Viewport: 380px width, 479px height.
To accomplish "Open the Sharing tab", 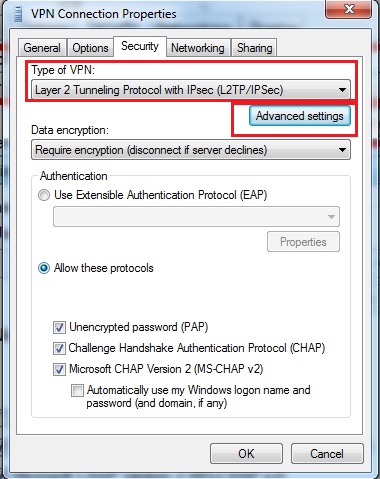I will click(254, 48).
